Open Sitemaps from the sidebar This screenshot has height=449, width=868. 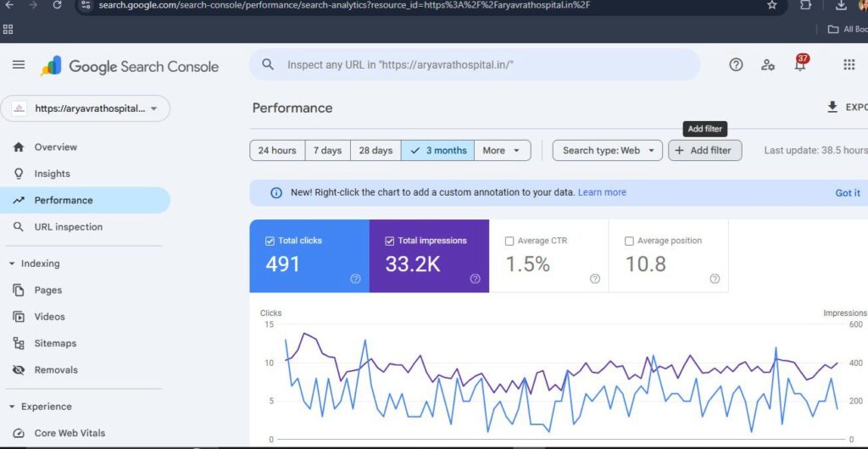pos(55,343)
